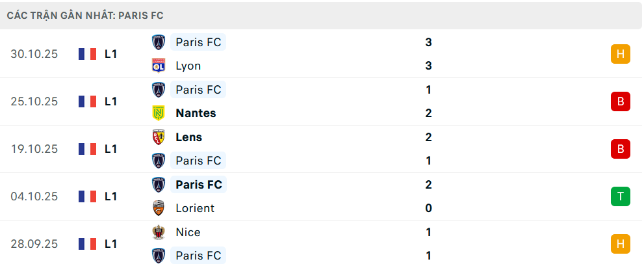Image resolution: width=644 pixels, height=268 pixels.
Task: Open the Lorient team link
Action: [x=195, y=208]
